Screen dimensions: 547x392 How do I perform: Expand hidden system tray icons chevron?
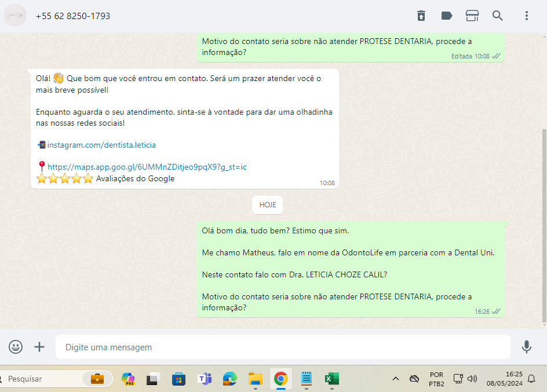coord(396,379)
